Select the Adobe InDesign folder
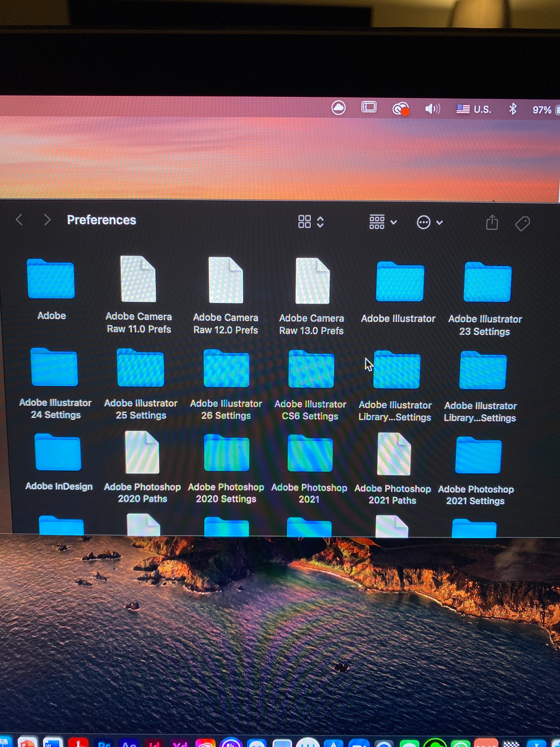Viewport: 560px width, 747px height. pyautogui.click(x=58, y=453)
